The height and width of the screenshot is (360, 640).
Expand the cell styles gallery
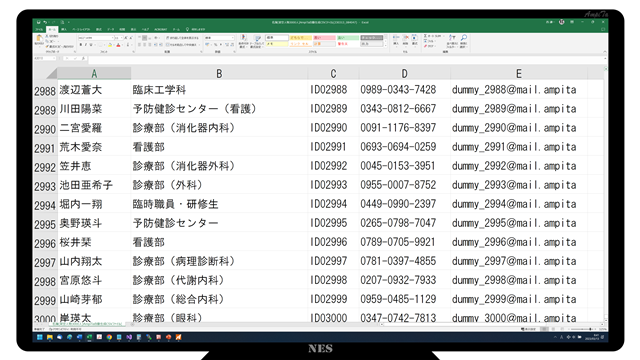pyautogui.click(x=386, y=46)
